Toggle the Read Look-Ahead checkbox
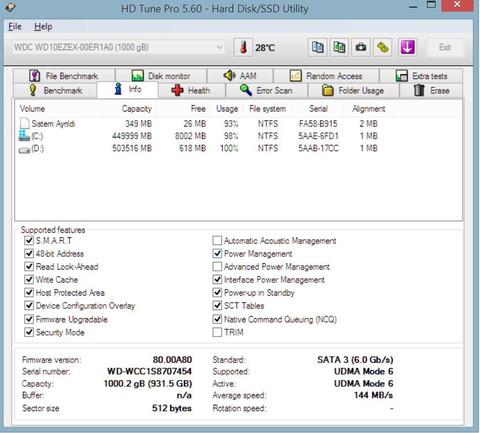The width and height of the screenshot is (480, 433). coord(29,266)
